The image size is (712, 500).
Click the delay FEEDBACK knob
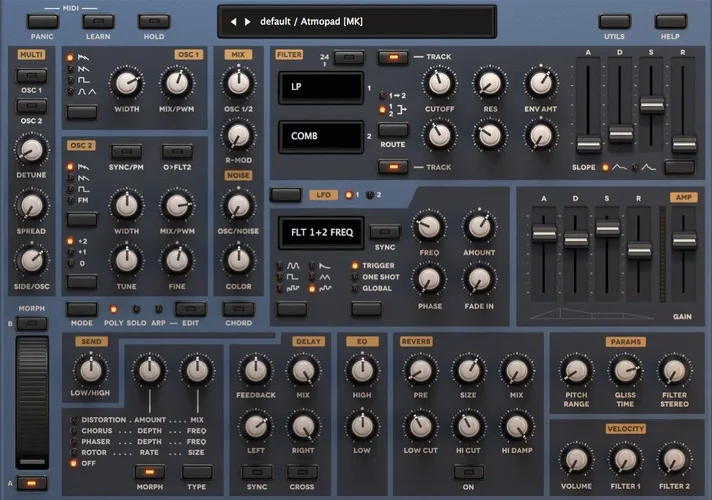point(256,371)
